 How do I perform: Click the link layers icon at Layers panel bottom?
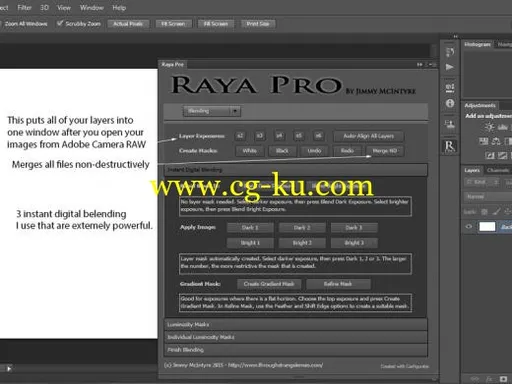(x=475, y=379)
